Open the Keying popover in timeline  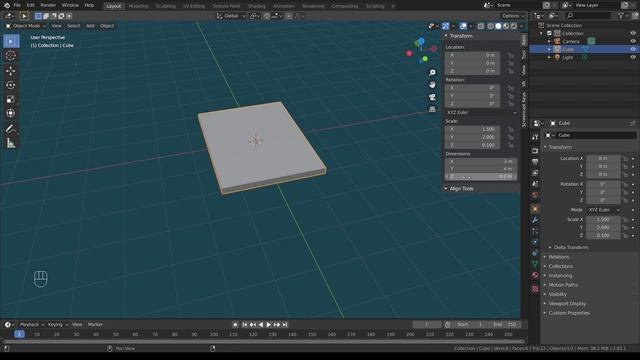point(58,324)
